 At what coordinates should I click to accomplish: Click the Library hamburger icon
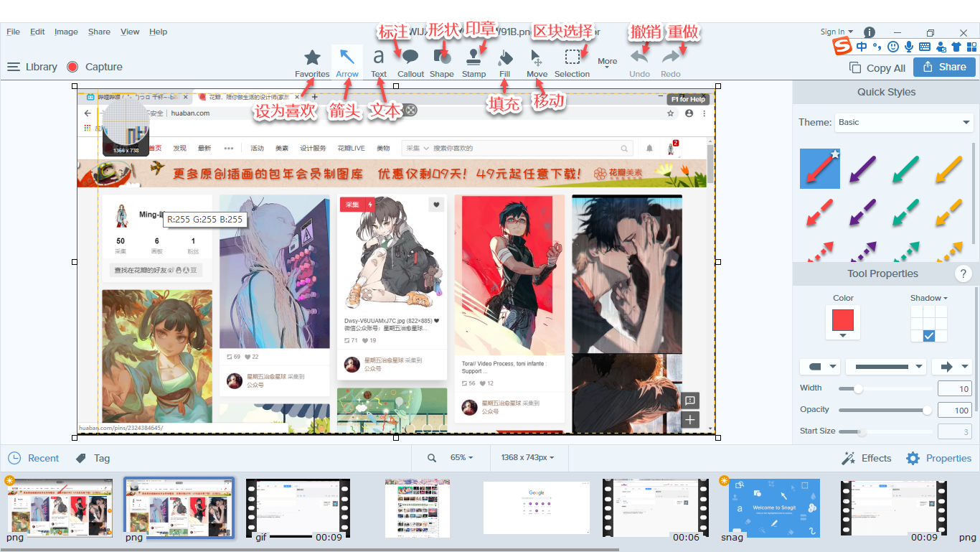(14, 67)
